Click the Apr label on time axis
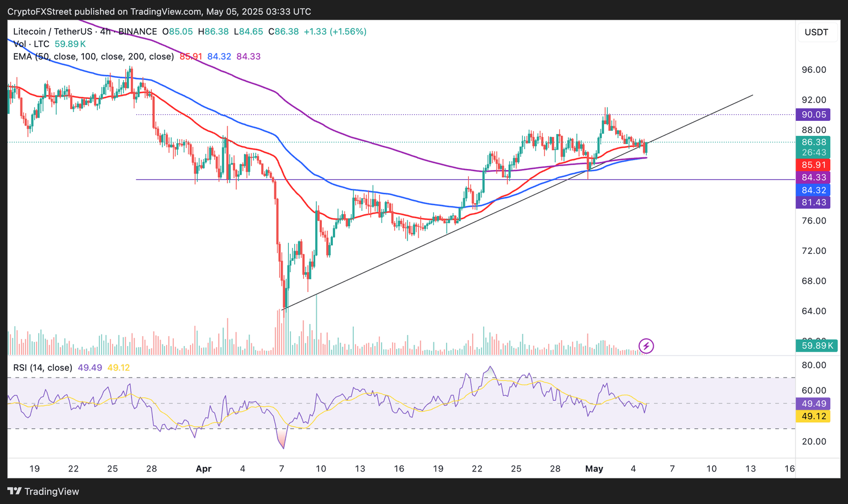 204,469
